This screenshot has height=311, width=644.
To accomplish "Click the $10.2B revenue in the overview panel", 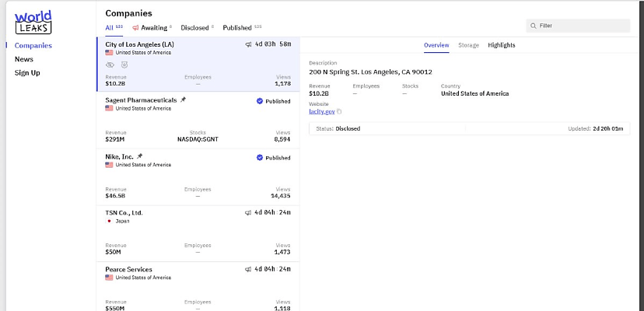I will (x=320, y=93).
